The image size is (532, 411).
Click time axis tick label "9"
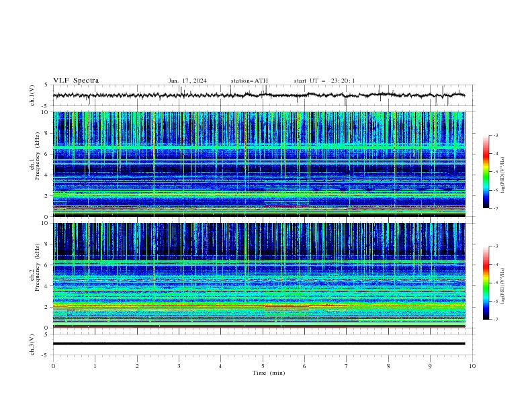[x=430, y=366]
